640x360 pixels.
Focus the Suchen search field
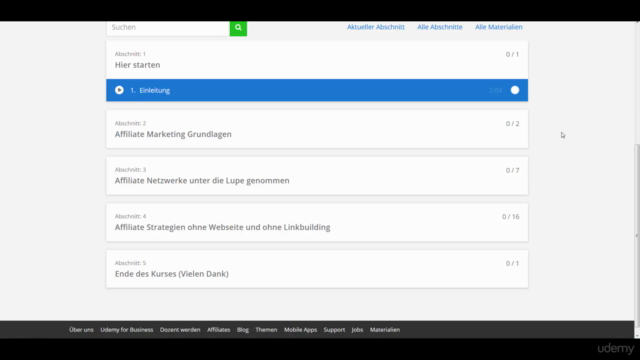coord(168,28)
